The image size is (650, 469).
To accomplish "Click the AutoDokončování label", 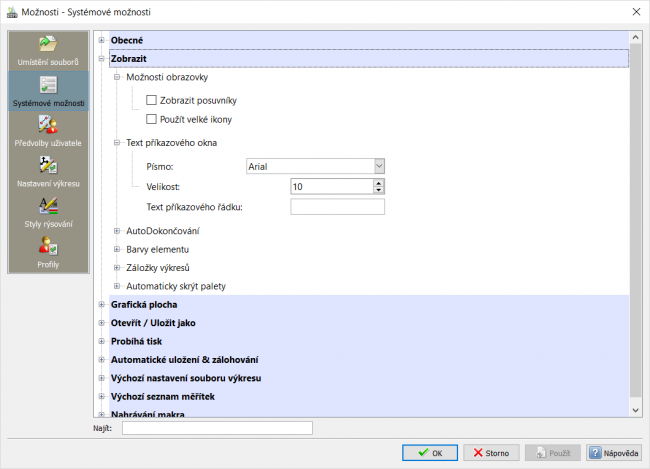I will click(163, 231).
